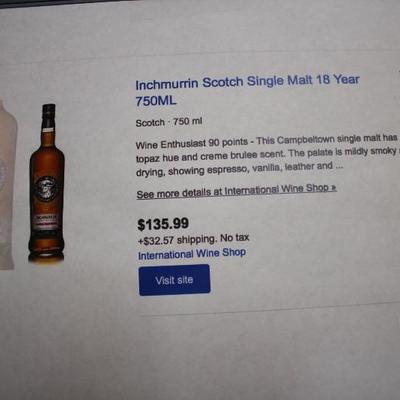Click the $135.99 price
The width and height of the screenshot is (400, 400).
click(163, 224)
